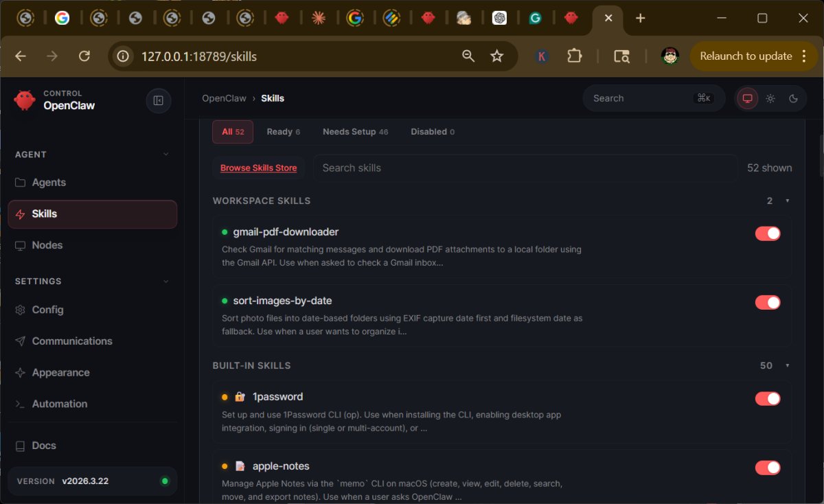Image resolution: width=824 pixels, height=504 pixels.
Task: Click the OpenClaw breadcrumb link
Action: pos(224,98)
